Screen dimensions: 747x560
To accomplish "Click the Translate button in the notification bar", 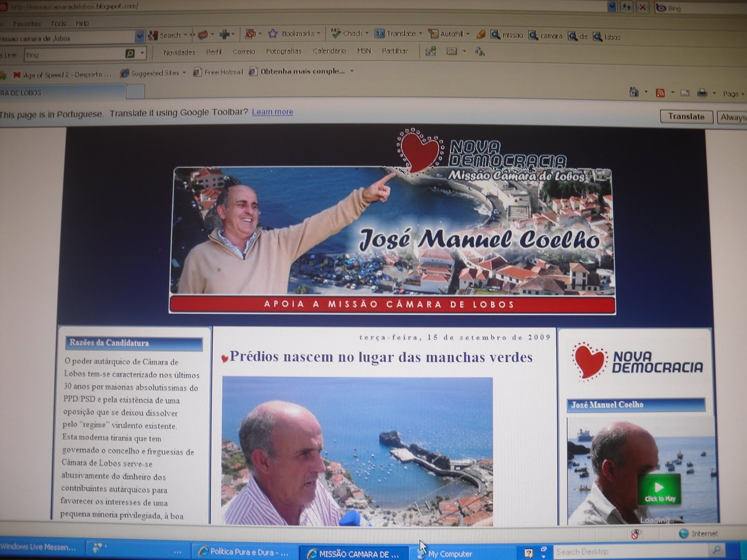I will coord(686,117).
